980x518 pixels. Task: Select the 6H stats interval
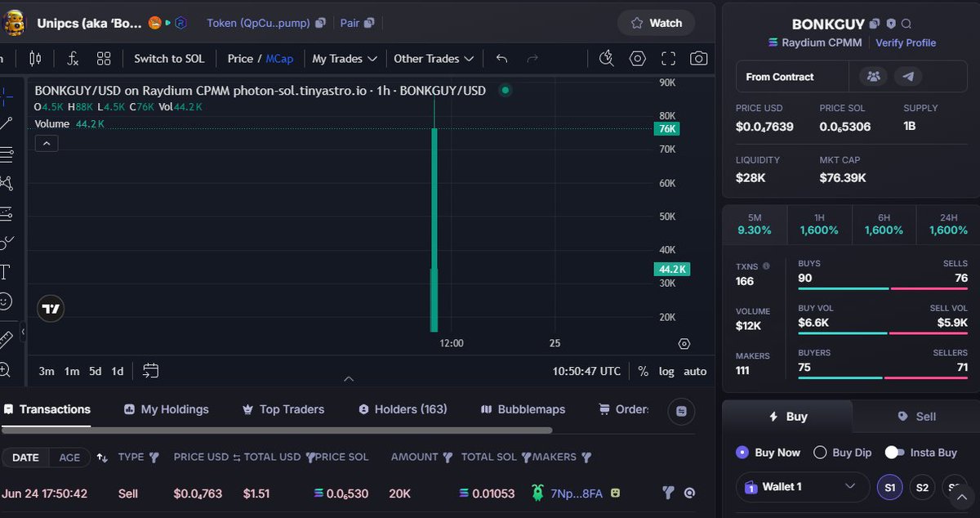[x=884, y=224]
